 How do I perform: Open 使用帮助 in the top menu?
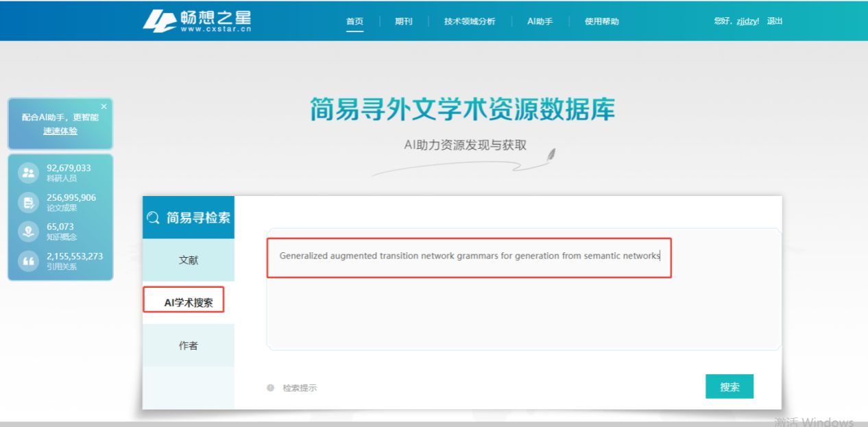coord(601,21)
